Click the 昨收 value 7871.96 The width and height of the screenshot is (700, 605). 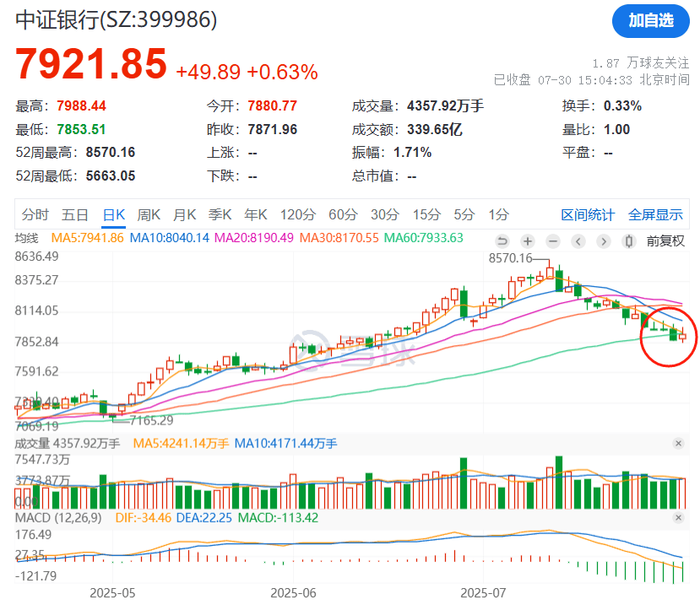point(273,129)
